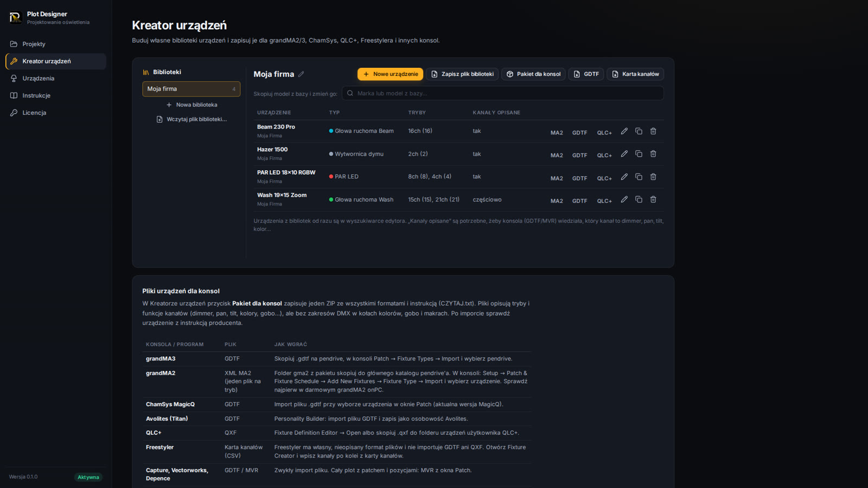Click the Aktywna license badge
The image size is (868, 488).
88,477
